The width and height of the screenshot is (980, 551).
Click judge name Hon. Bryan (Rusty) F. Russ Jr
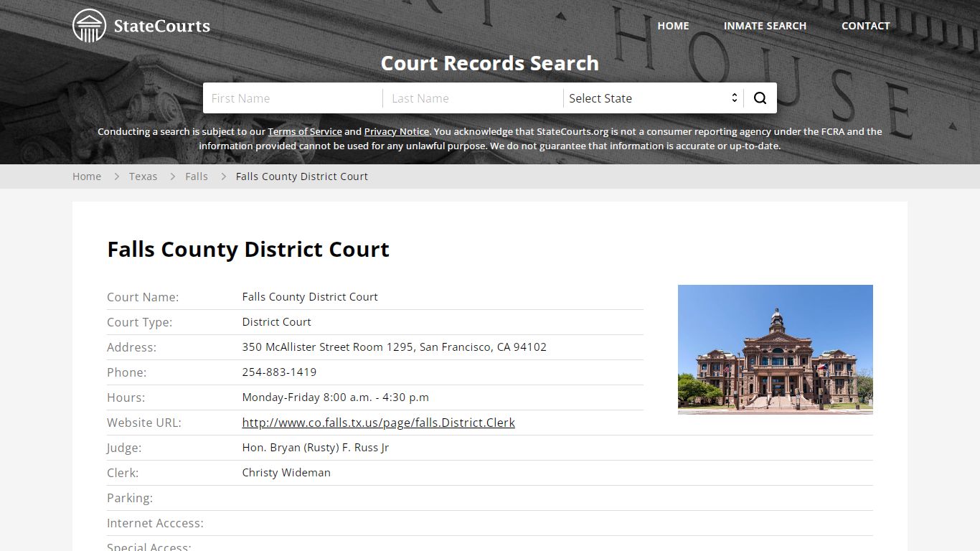pyautogui.click(x=316, y=448)
